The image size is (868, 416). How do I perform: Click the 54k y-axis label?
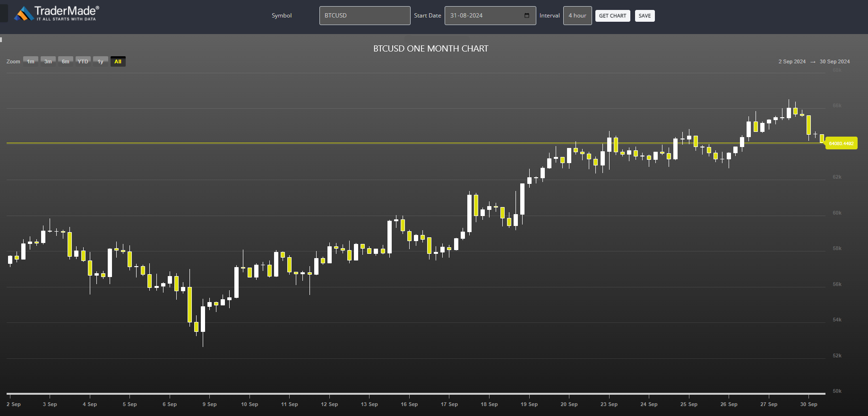pyautogui.click(x=837, y=320)
